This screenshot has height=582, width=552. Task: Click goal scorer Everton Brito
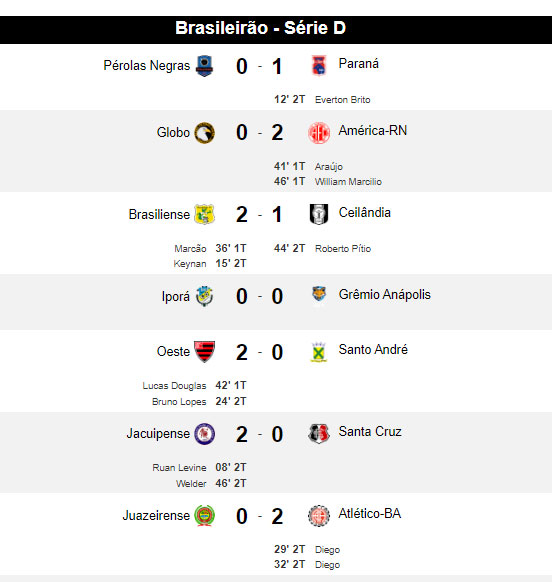coord(343,100)
